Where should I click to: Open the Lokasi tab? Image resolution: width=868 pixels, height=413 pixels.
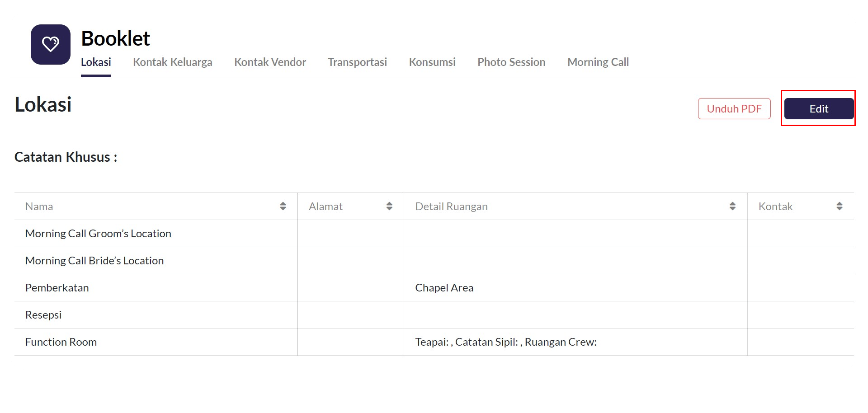(96, 62)
